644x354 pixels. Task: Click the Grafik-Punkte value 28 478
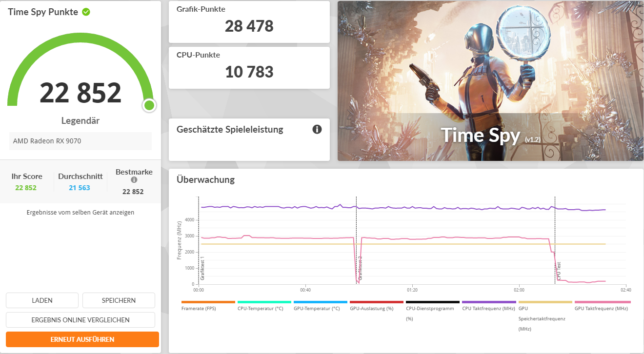point(249,26)
